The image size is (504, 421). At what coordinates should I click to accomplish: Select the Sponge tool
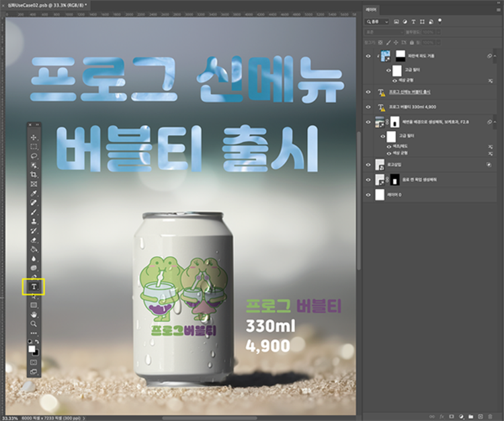(x=34, y=268)
